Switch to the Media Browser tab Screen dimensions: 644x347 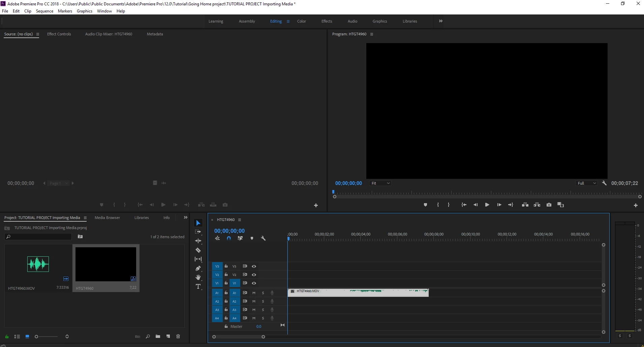click(x=107, y=218)
